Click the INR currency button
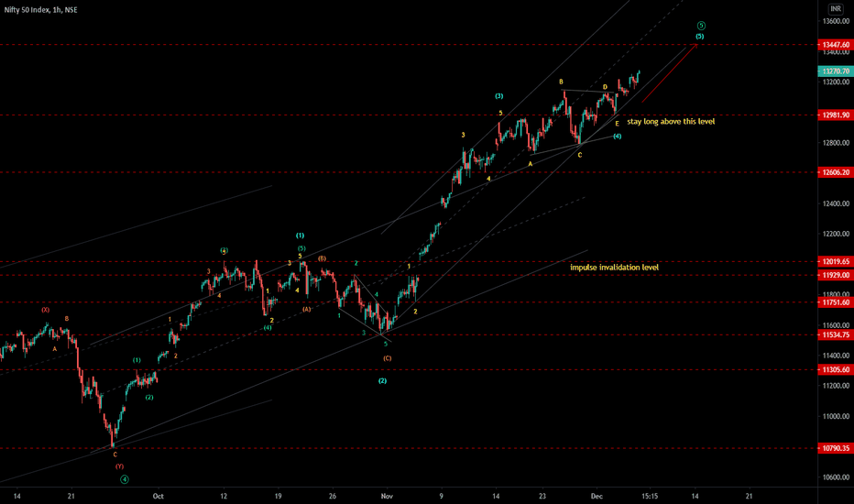Image resolution: width=854 pixels, height=504 pixels. tap(836, 9)
